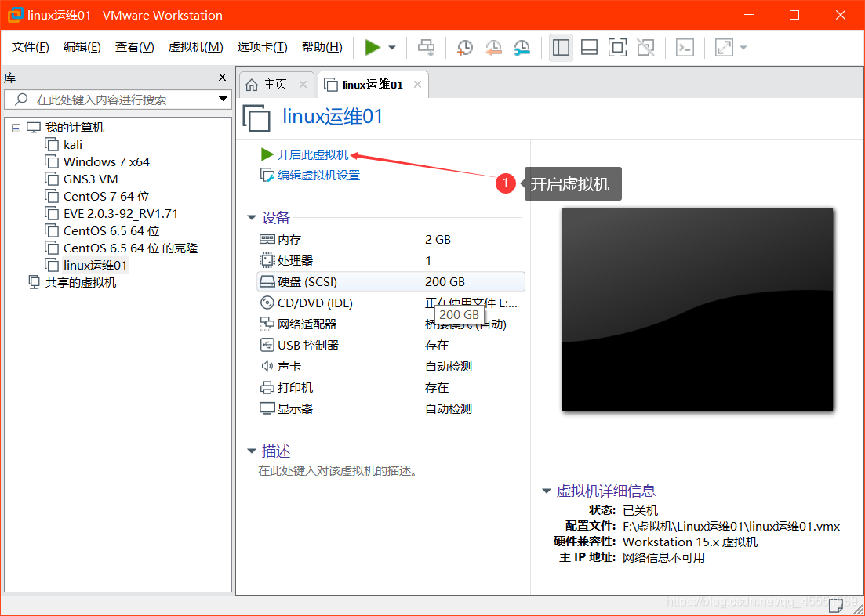
Task: Open the 查看(V) menu
Action: point(134,48)
